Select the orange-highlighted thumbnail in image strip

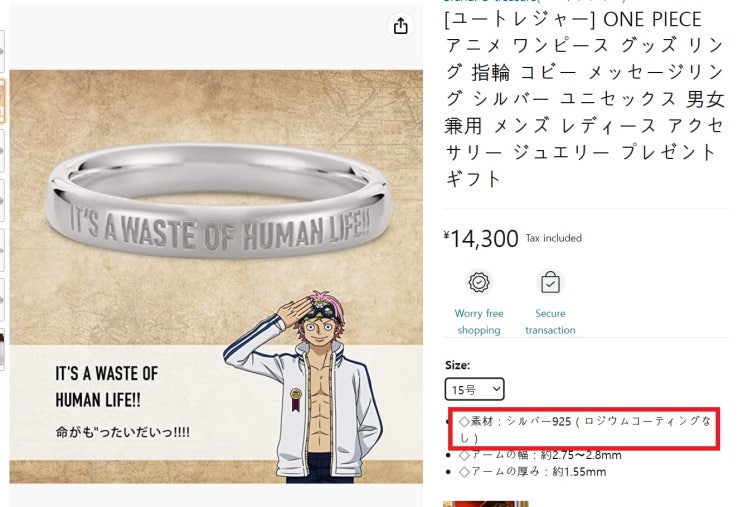[2, 101]
